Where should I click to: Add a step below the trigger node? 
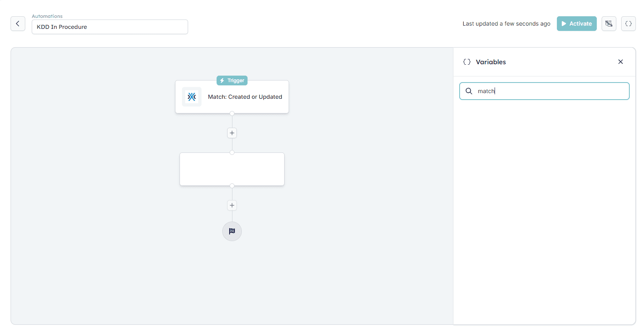(232, 133)
